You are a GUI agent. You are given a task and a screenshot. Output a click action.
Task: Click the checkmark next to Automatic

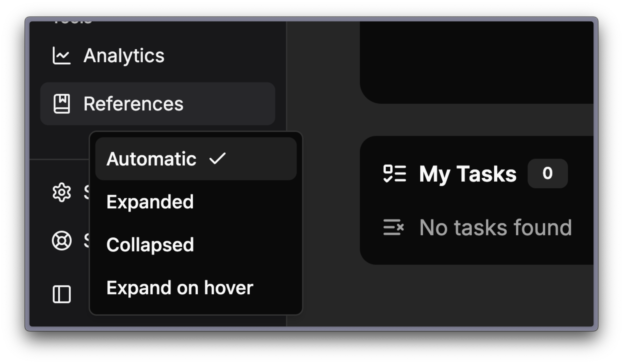click(217, 158)
